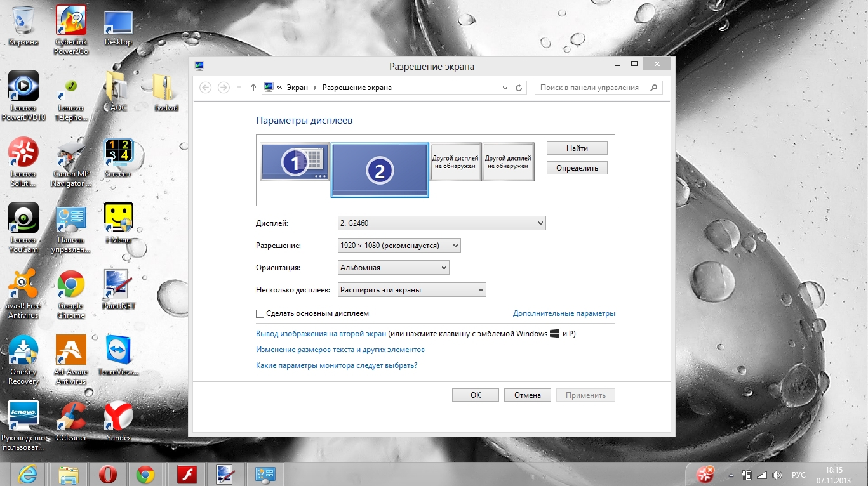
Task: Launch CCleaner from the desktop
Action: click(x=71, y=421)
